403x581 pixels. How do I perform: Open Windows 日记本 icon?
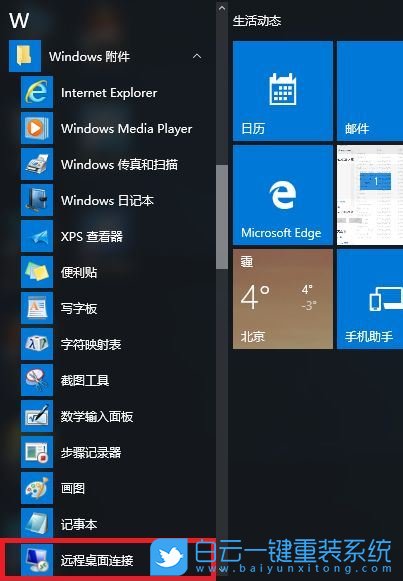click(x=37, y=200)
